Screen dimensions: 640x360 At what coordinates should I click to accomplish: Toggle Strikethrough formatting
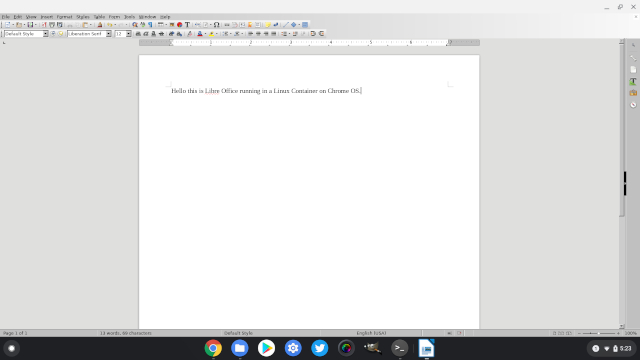pos(161,34)
